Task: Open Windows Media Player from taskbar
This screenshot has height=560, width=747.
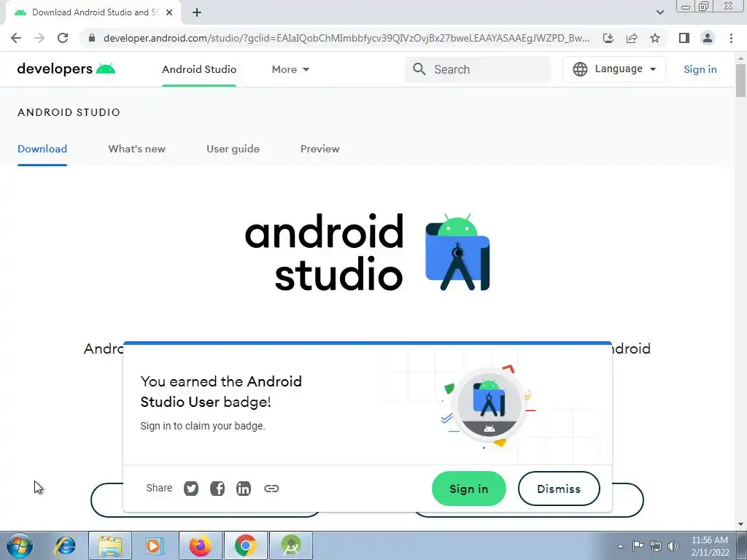Action: (154, 545)
